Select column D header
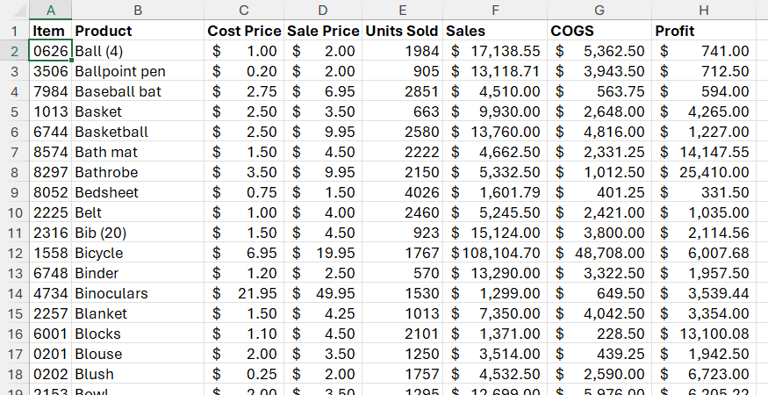Viewport: 768px width, 395px height. pyautogui.click(x=323, y=10)
